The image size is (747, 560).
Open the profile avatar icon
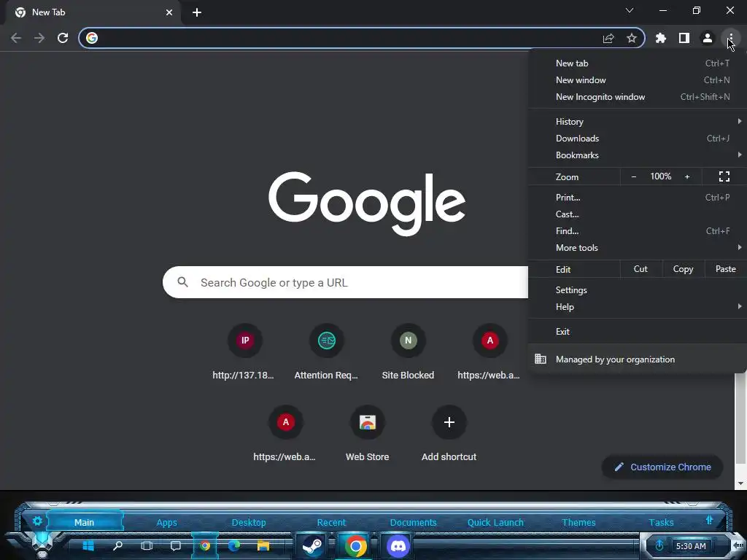(x=708, y=38)
